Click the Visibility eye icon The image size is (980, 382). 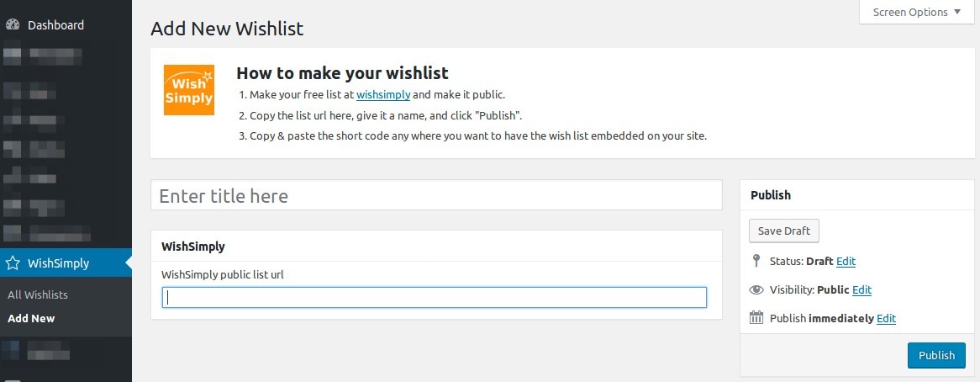pyautogui.click(x=756, y=289)
